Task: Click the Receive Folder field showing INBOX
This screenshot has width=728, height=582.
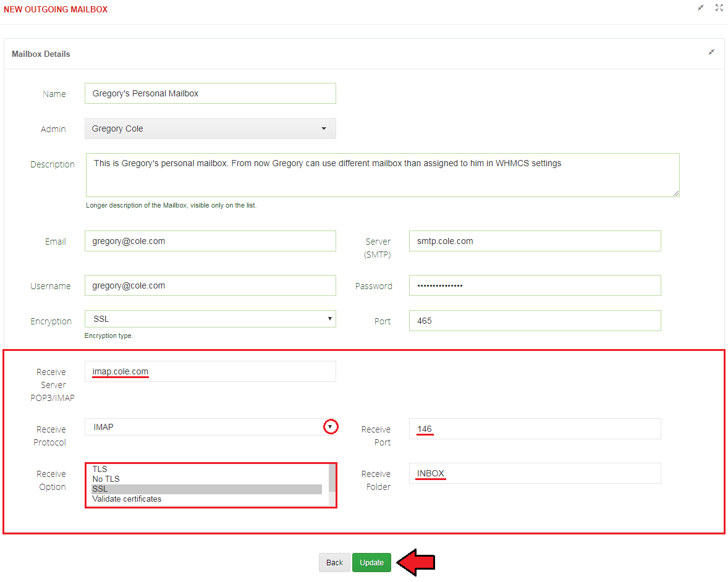Action: 535,473
